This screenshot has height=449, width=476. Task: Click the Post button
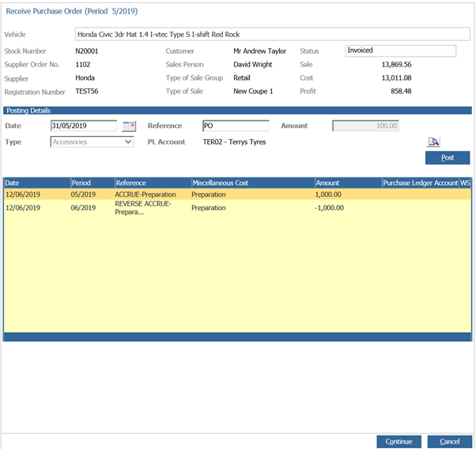click(x=448, y=158)
